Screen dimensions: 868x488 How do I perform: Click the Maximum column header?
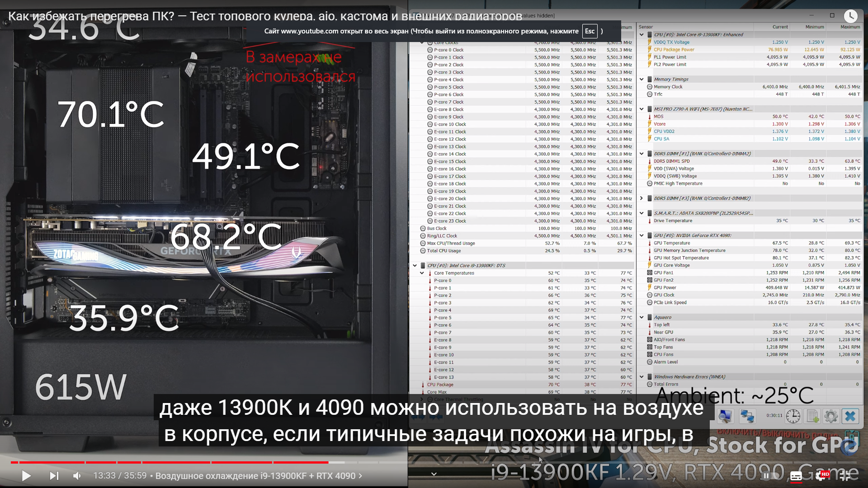pyautogui.click(x=849, y=27)
